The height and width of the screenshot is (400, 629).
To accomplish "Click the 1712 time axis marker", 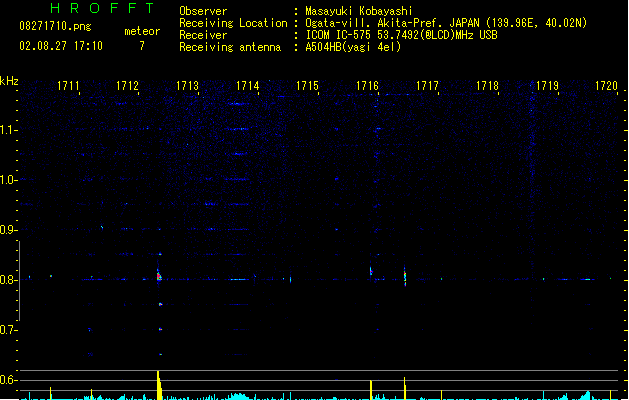I will coord(127,86).
